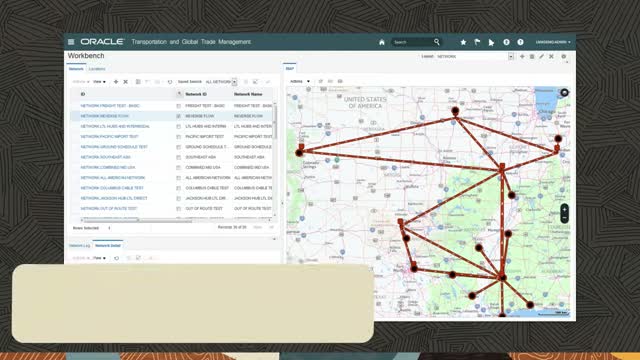Open the help icon in header

(x=520, y=42)
